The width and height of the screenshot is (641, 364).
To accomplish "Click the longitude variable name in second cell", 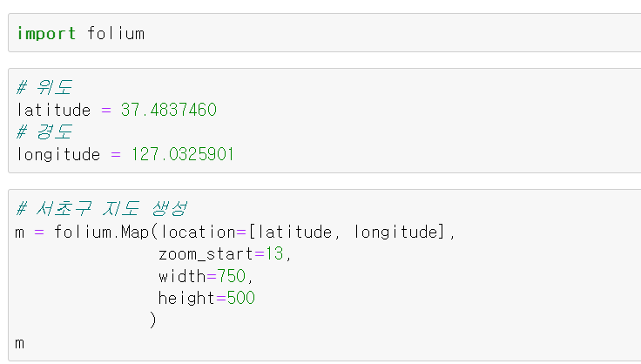I will pos(58,154).
